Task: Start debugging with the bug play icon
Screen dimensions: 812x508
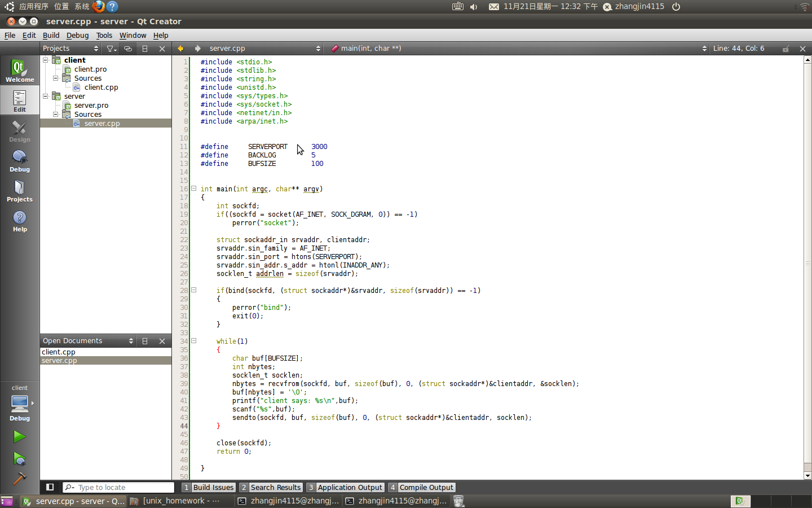Action: (20, 458)
